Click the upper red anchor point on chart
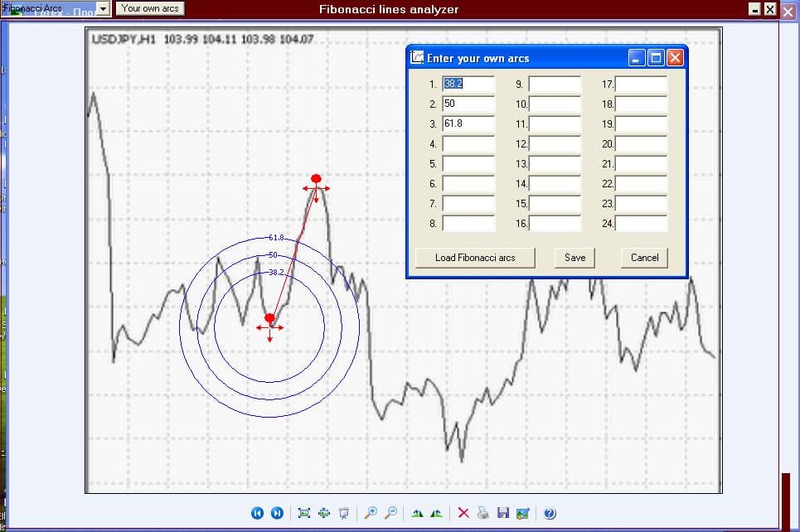 pyautogui.click(x=316, y=179)
